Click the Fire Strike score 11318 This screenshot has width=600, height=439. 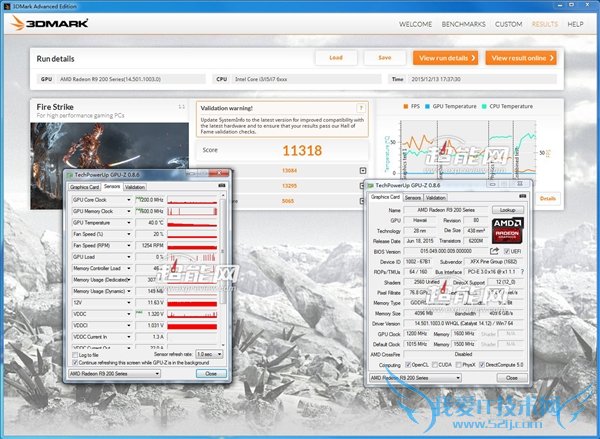coord(302,150)
